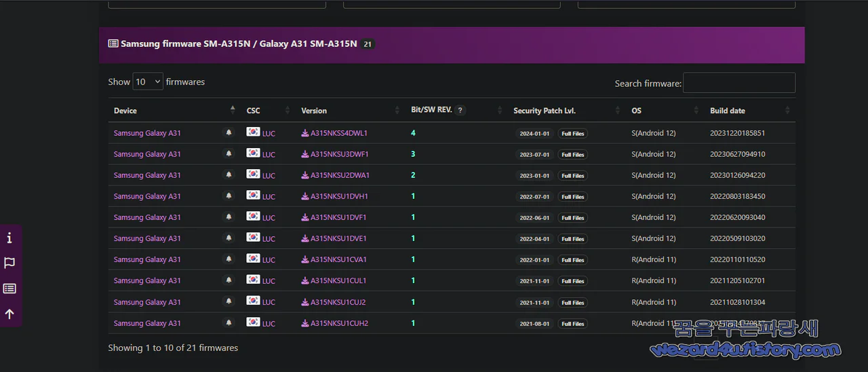Click LUC CSC link in A315NKSU3DWF1 row
The width and height of the screenshot is (868, 372).
tap(269, 155)
